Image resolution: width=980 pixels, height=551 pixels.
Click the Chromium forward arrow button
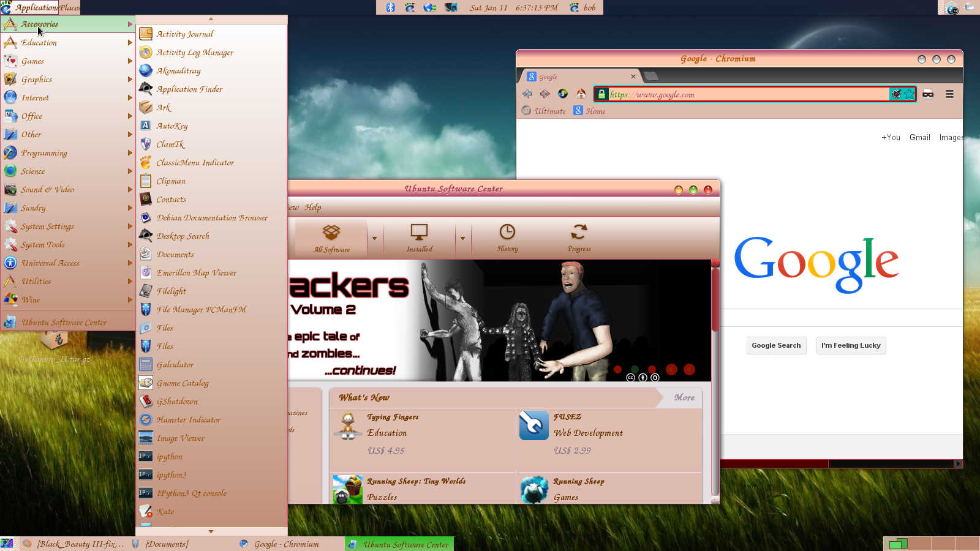click(545, 94)
